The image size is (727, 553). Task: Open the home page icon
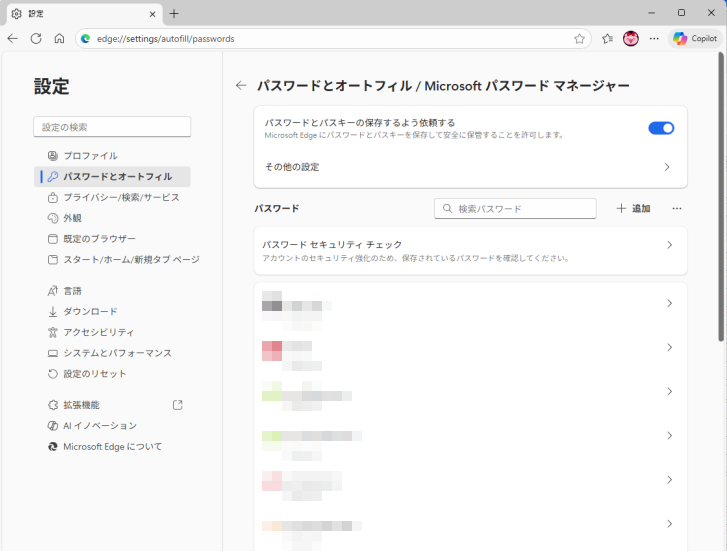[x=59, y=38]
